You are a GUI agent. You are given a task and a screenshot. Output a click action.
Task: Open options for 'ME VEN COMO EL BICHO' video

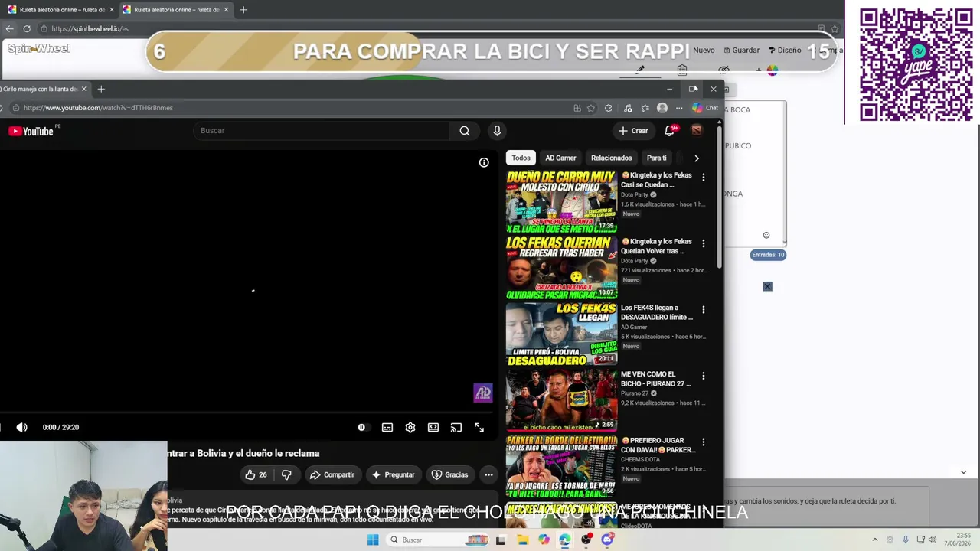click(x=704, y=376)
